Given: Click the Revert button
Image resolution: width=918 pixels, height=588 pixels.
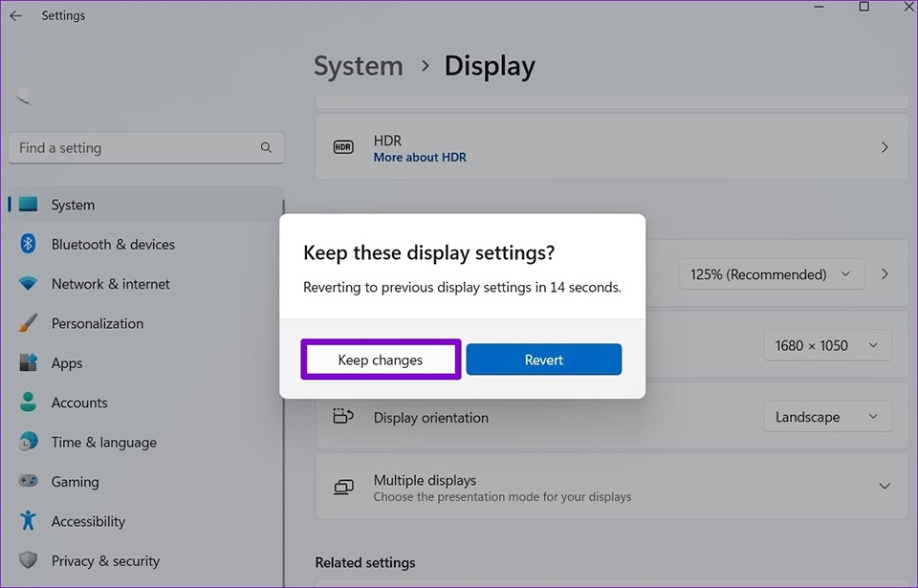Looking at the screenshot, I should point(543,359).
